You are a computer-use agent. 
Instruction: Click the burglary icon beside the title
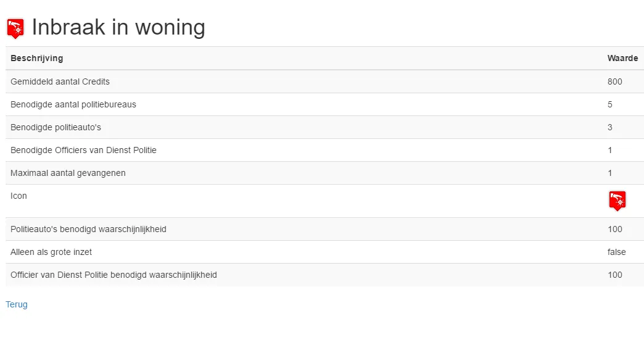tap(15, 28)
